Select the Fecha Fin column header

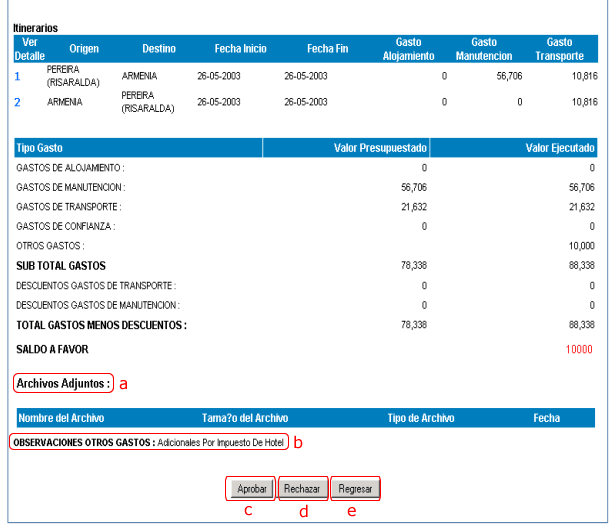[x=327, y=48]
